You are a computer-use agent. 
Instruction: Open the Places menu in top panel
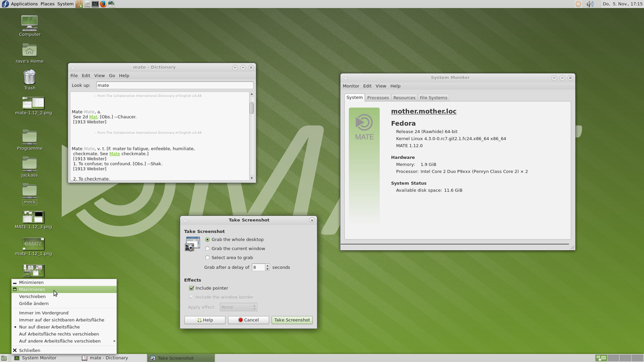[47, 4]
